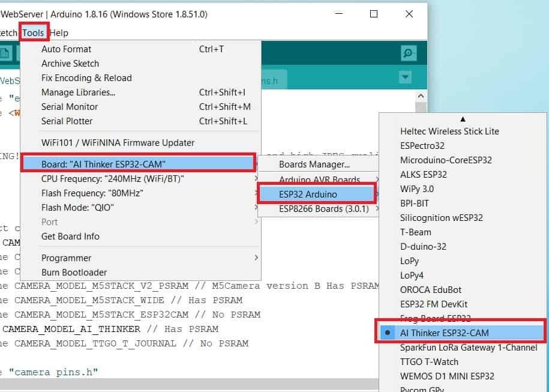
Task: Select Silicognition wESP32 board
Action: click(463, 217)
